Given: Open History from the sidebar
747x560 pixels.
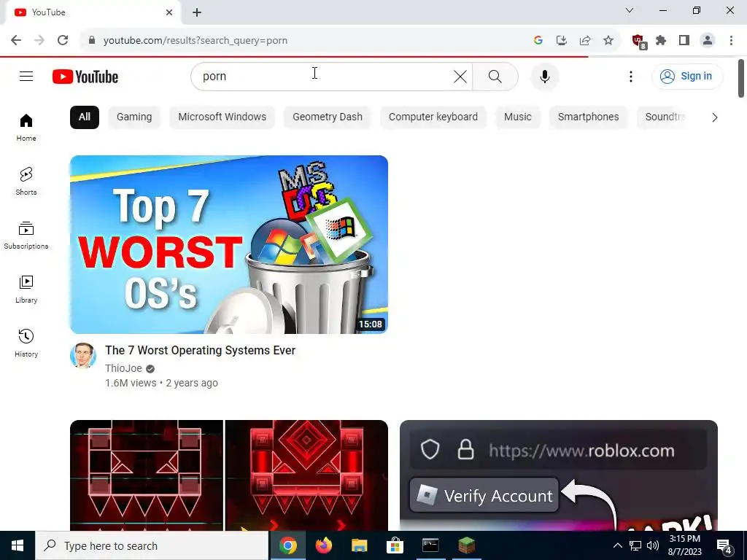Looking at the screenshot, I should 26,343.
